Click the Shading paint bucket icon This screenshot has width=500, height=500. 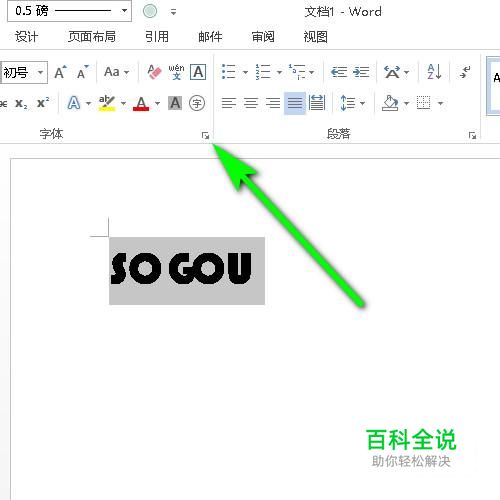pos(390,103)
